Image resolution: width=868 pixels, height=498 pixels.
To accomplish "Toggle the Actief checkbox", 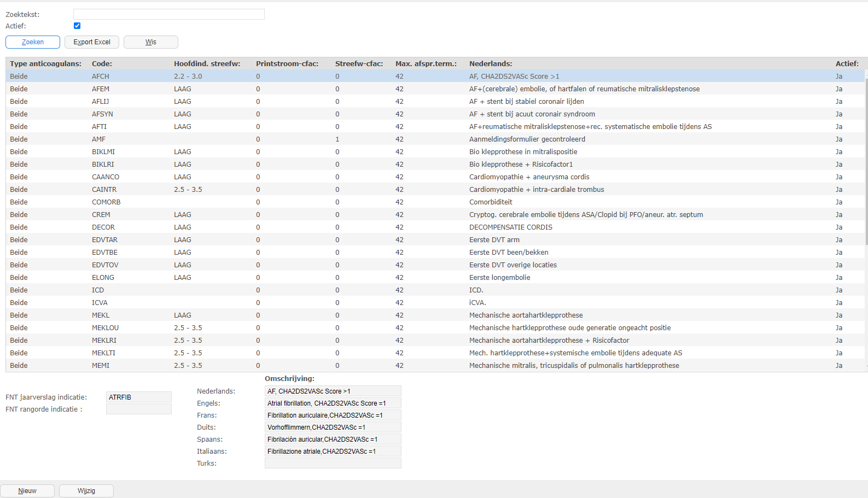I will click(x=77, y=26).
